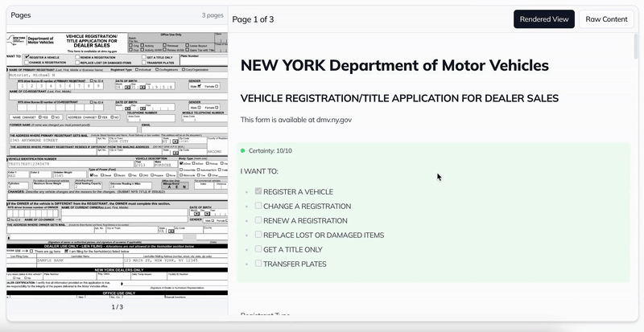This screenshot has width=644, height=332.
Task: Click the green certainty indicator dot
Action: point(243,150)
